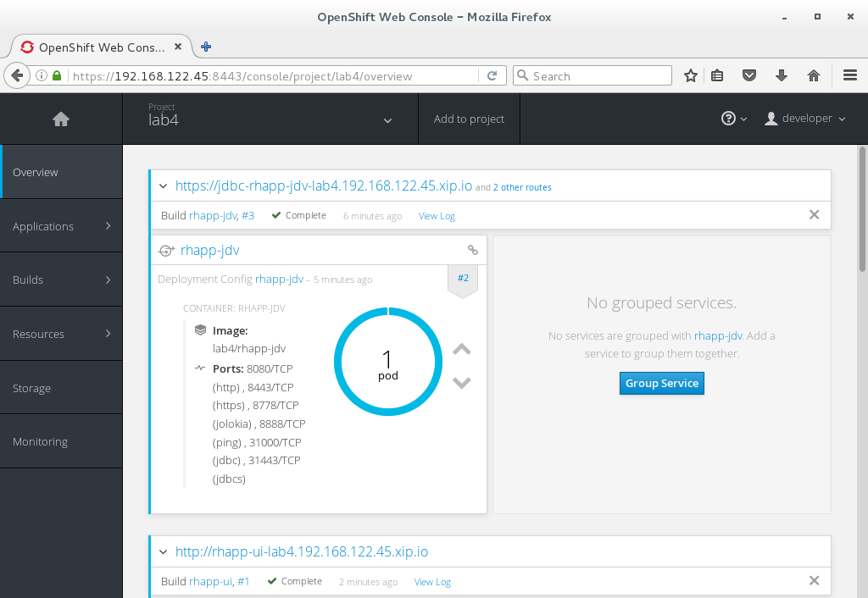
Task: Scale up pods with up arrow
Action: pyautogui.click(x=462, y=349)
